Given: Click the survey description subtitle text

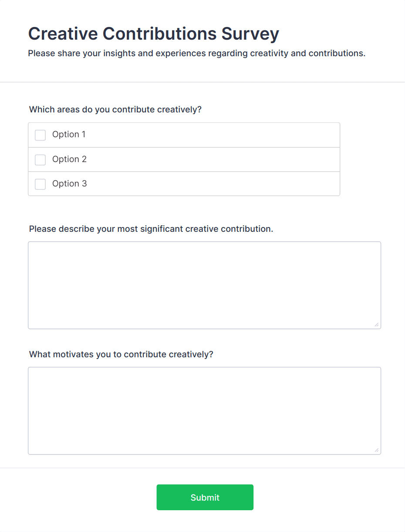Looking at the screenshot, I should pos(196,54).
